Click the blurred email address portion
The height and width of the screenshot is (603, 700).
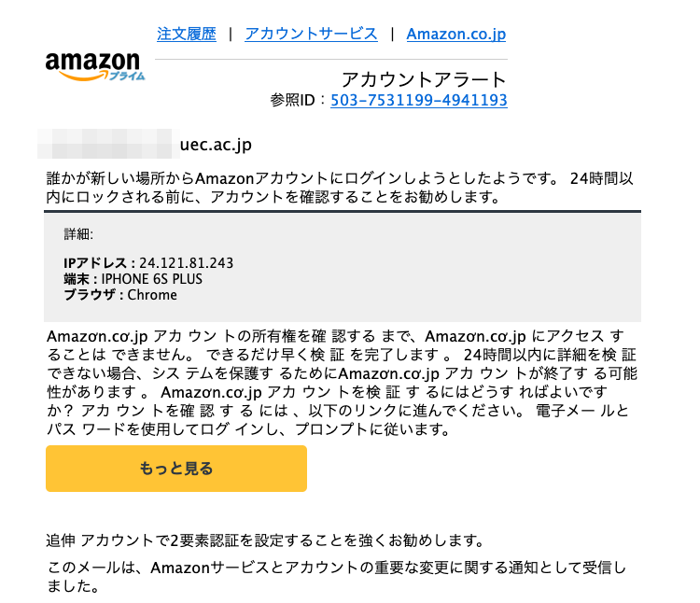[x=108, y=144]
